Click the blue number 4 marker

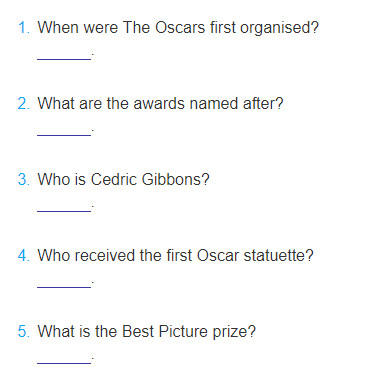coord(24,255)
